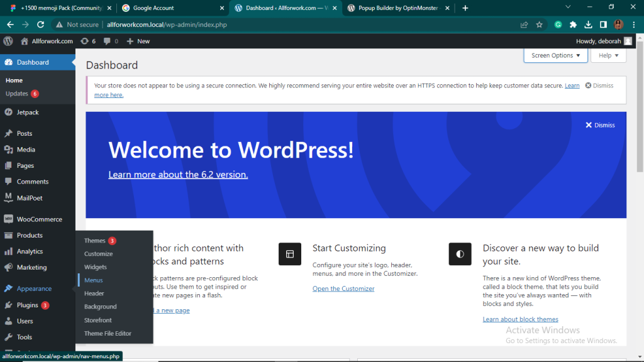
Task: Click the Open the Customizer link
Action: 343,288
